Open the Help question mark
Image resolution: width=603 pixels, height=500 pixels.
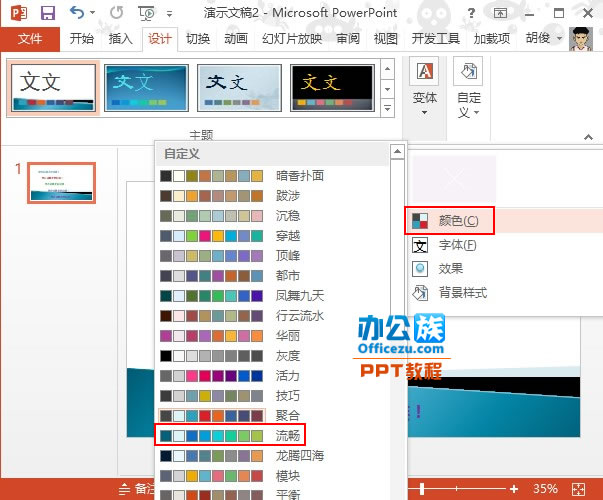click(x=471, y=13)
